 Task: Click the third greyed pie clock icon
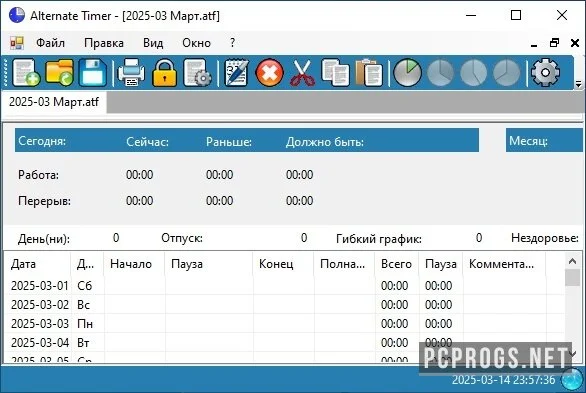coord(474,72)
